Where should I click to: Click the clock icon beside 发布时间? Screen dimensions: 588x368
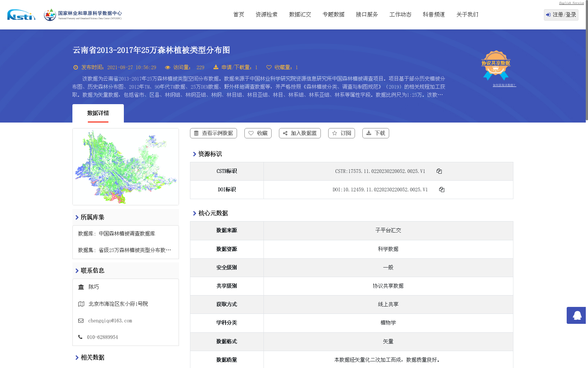point(76,67)
